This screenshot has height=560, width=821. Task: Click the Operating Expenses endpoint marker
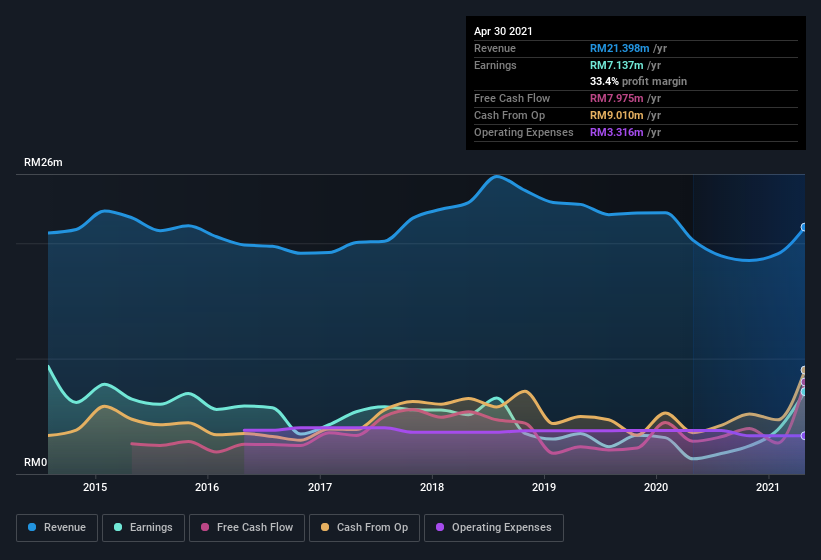[804, 435]
